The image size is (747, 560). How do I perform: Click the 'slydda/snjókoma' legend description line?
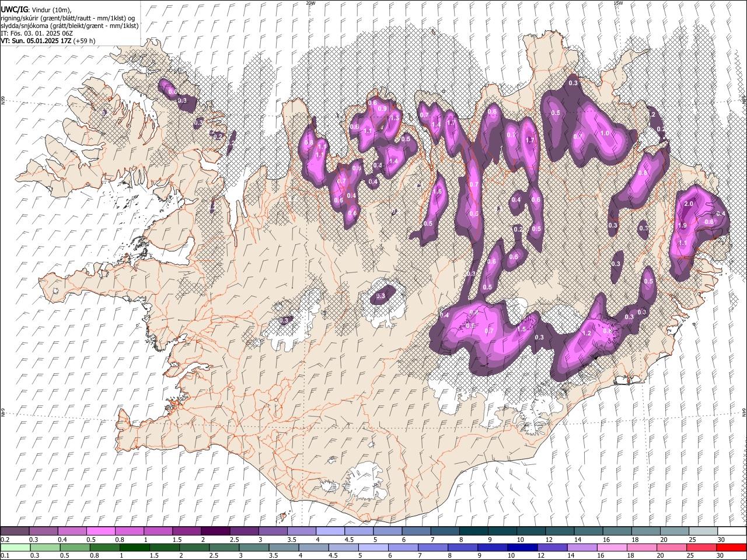[69, 26]
